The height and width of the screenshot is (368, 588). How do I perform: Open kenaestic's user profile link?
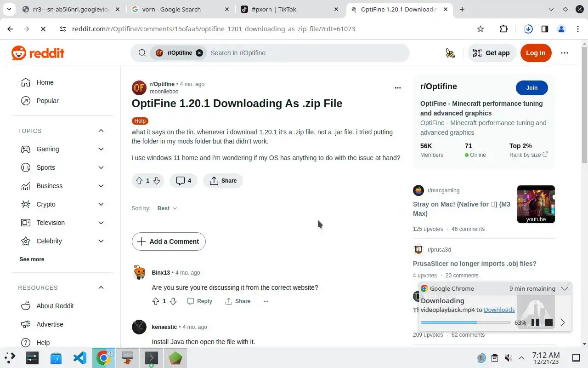point(164,327)
